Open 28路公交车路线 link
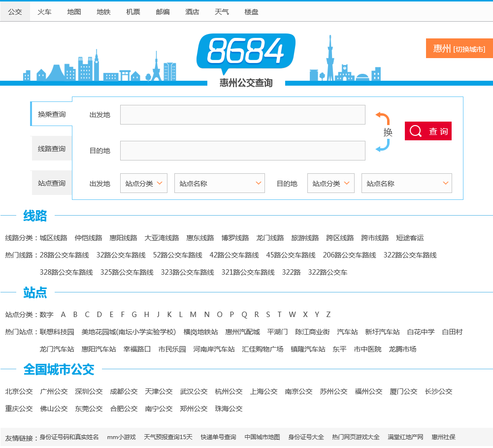This screenshot has width=493, height=448. 65,255
